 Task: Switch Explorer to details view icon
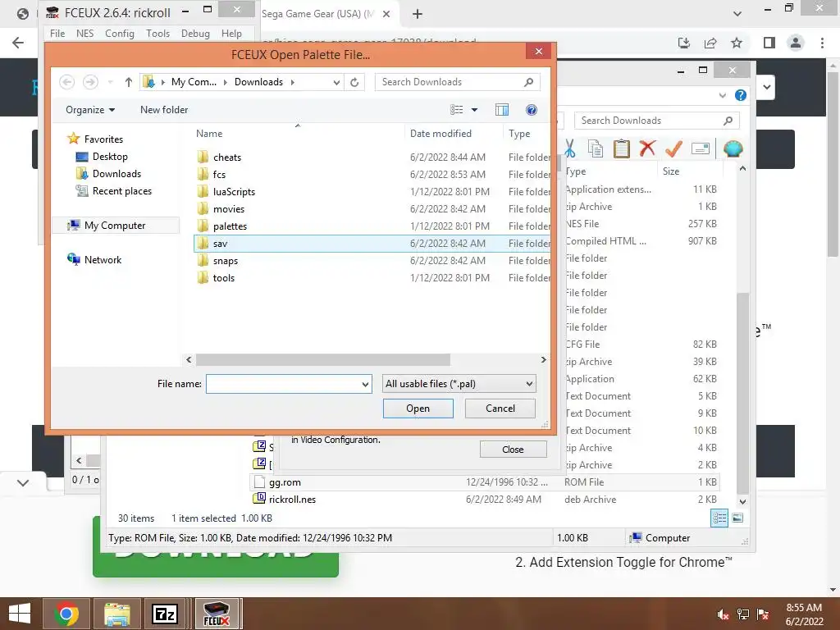[x=719, y=518]
